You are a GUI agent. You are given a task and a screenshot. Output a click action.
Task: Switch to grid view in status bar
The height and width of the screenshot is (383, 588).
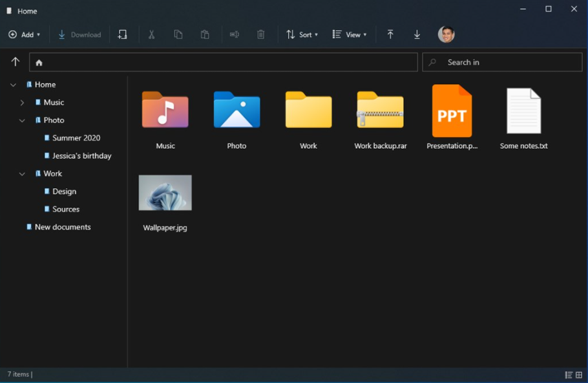pos(579,375)
